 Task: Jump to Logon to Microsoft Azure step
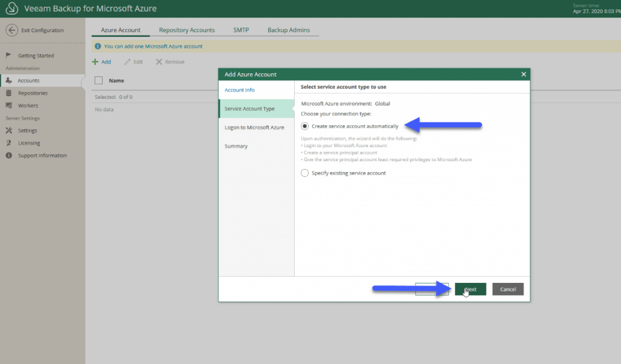click(x=257, y=127)
